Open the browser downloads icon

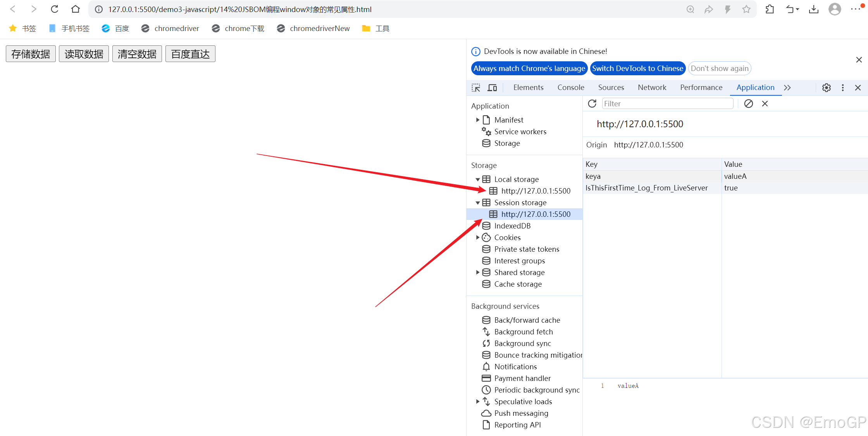coord(813,9)
